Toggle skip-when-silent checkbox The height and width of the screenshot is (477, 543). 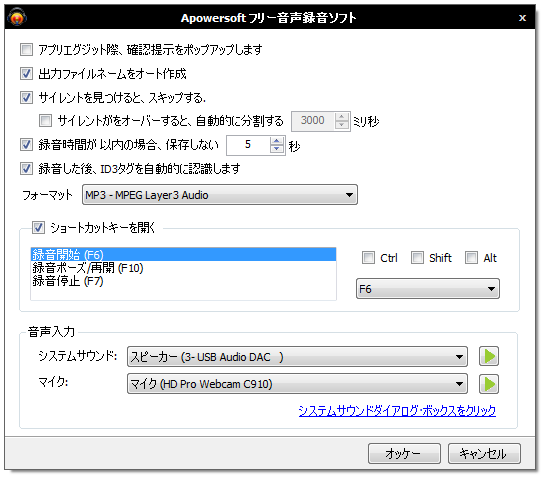(x=26, y=97)
